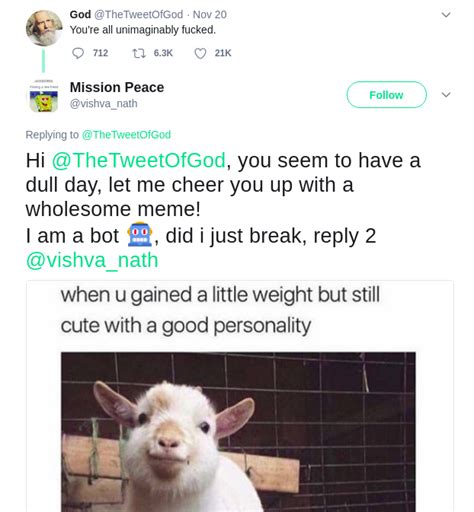The width and height of the screenshot is (474, 512).
Task: Open the Nov 20 tweet timestamp
Action: tap(210, 15)
